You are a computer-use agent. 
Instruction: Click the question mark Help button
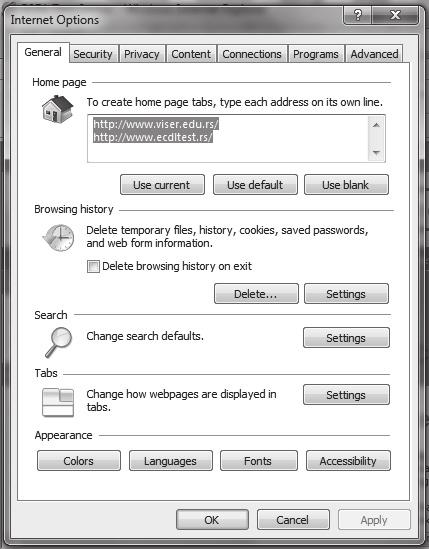point(358,15)
